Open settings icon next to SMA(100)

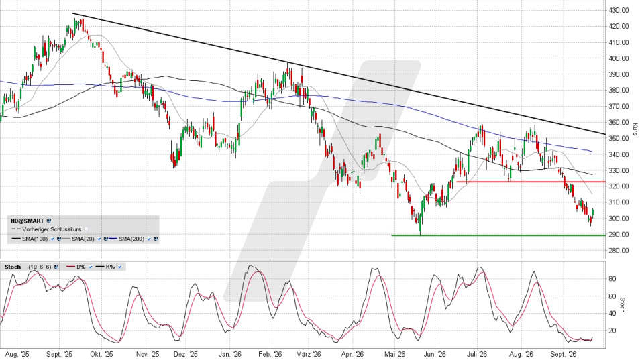59,239
